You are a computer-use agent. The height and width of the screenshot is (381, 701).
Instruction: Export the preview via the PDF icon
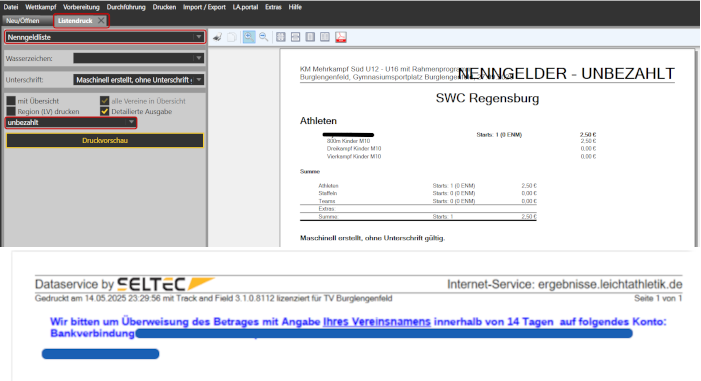341,37
